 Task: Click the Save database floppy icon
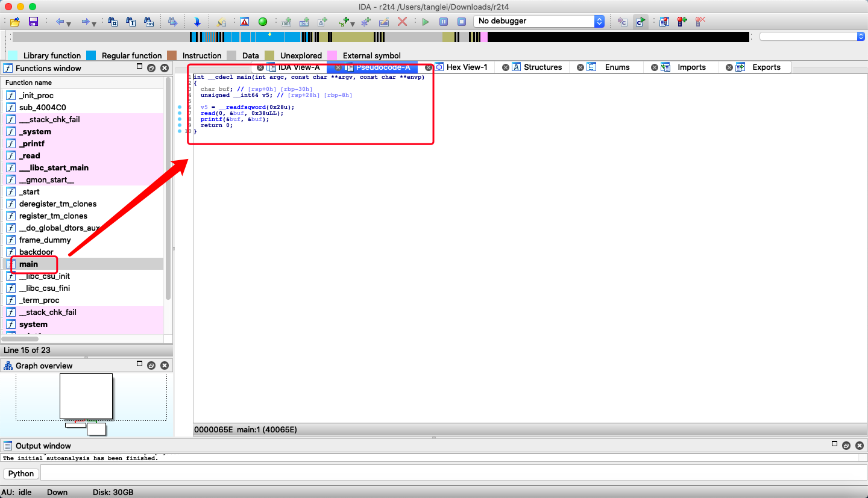point(33,22)
